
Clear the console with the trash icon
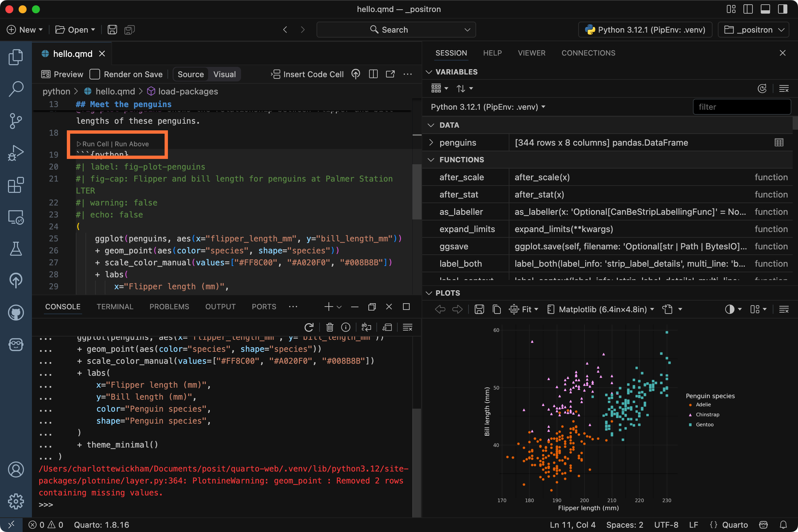coord(330,327)
